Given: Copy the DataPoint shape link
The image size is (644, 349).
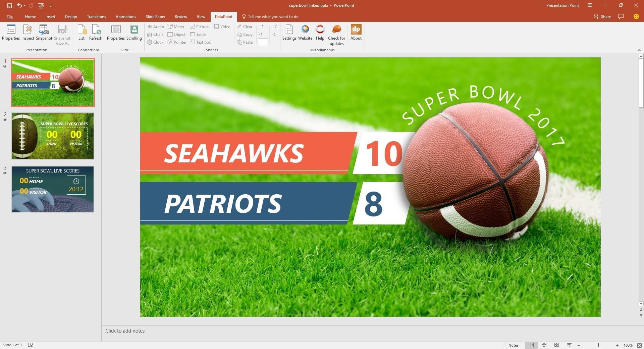Looking at the screenshot, I should [245, 35].
